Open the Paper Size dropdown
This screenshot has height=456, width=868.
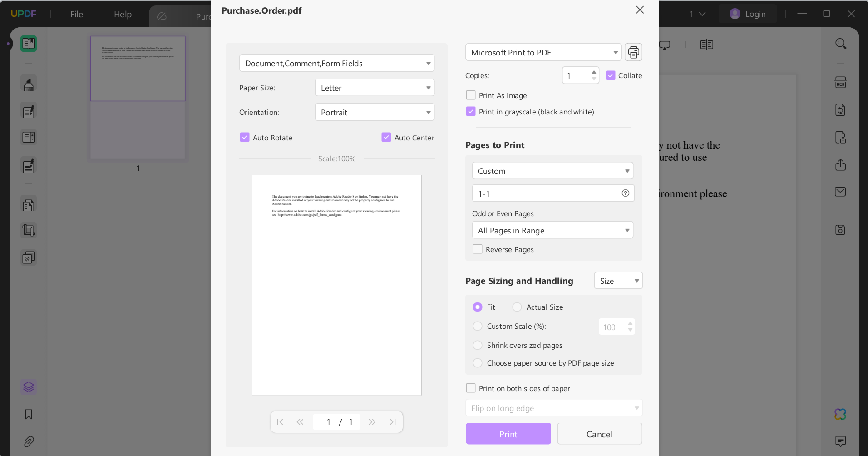[375, 88]
